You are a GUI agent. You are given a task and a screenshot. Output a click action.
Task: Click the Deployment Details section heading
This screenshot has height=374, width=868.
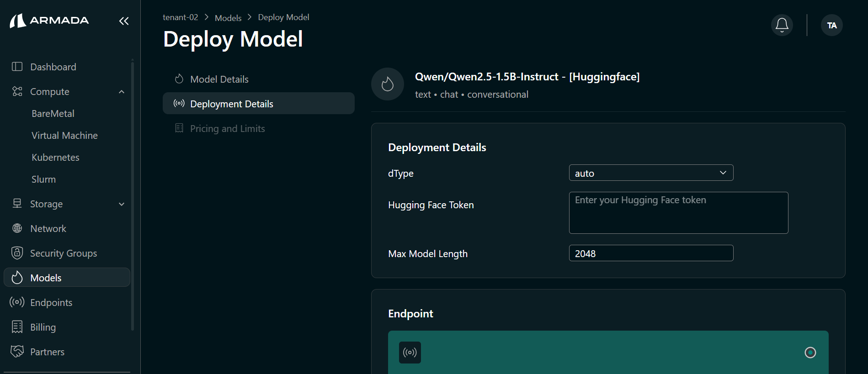437,147
